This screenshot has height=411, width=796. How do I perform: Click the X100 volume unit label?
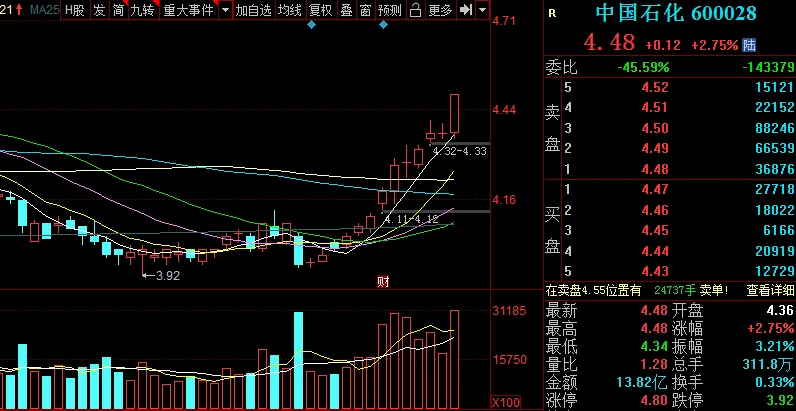coord(508,403)
